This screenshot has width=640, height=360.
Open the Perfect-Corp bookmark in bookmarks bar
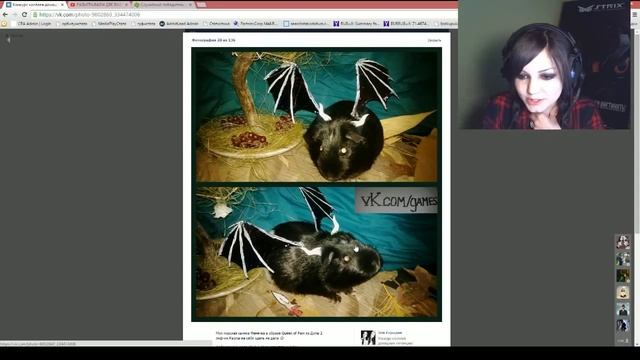[255, 24]
